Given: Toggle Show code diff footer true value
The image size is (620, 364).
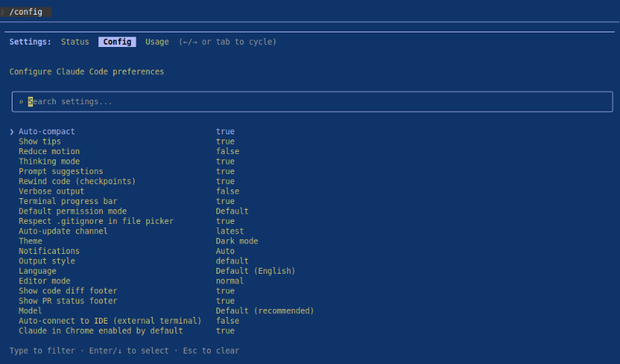Looking at the screenshot, I should coord(225,291).
